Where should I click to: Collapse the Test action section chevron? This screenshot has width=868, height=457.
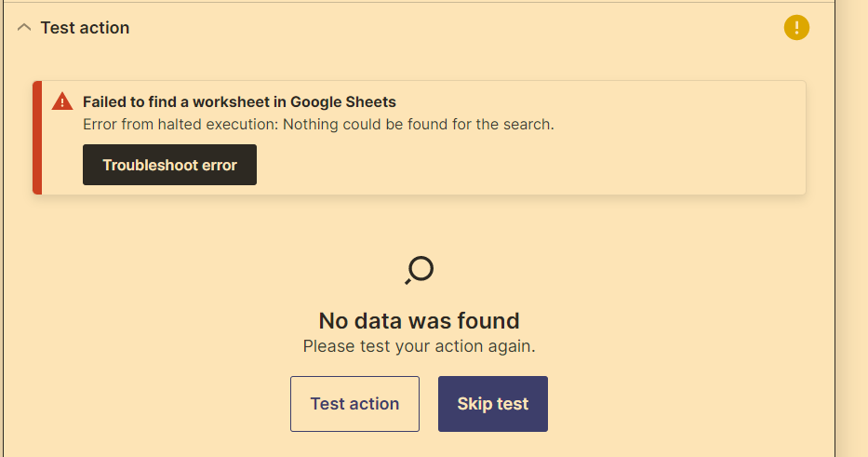[24, 27]
